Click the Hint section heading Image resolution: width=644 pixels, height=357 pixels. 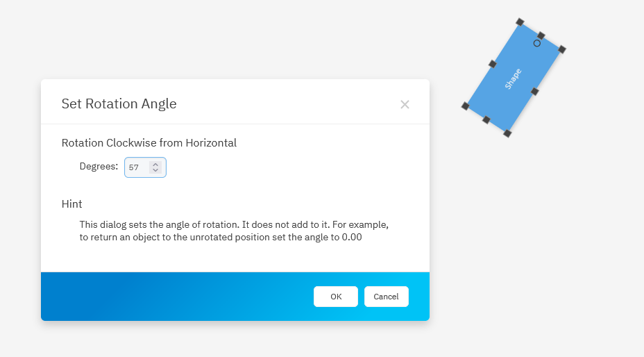tap(71, 204)
